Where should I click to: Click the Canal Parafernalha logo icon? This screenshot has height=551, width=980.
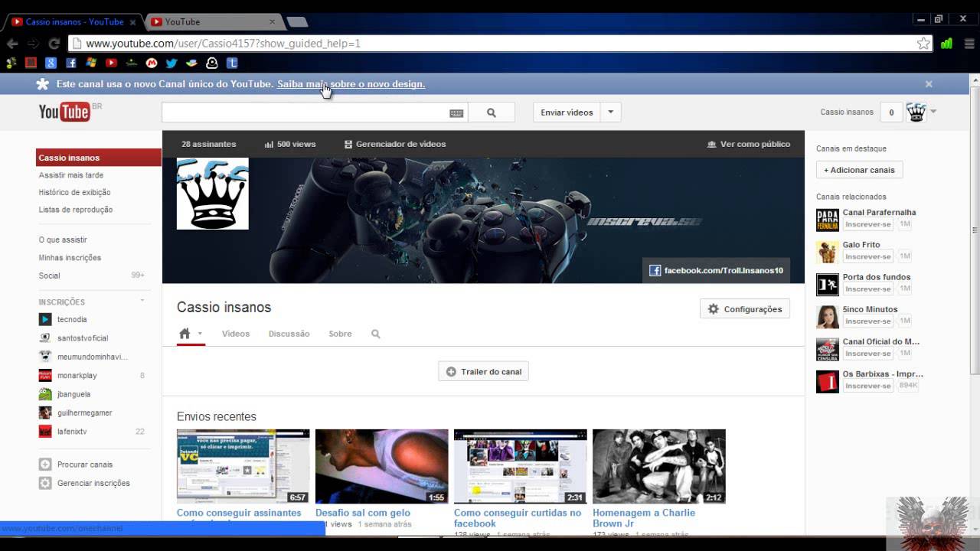pos(828,220)
